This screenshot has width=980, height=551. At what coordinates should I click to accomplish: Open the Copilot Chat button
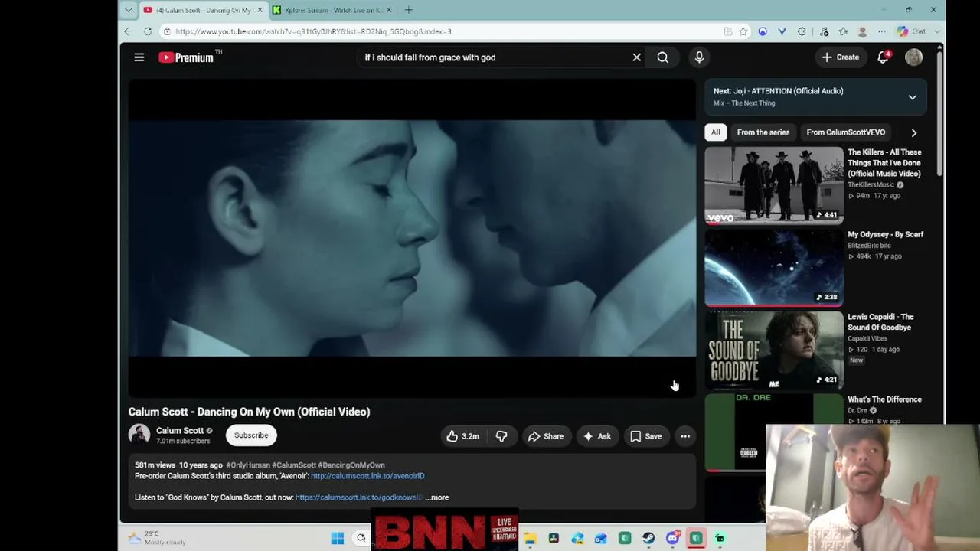point(912,31)
